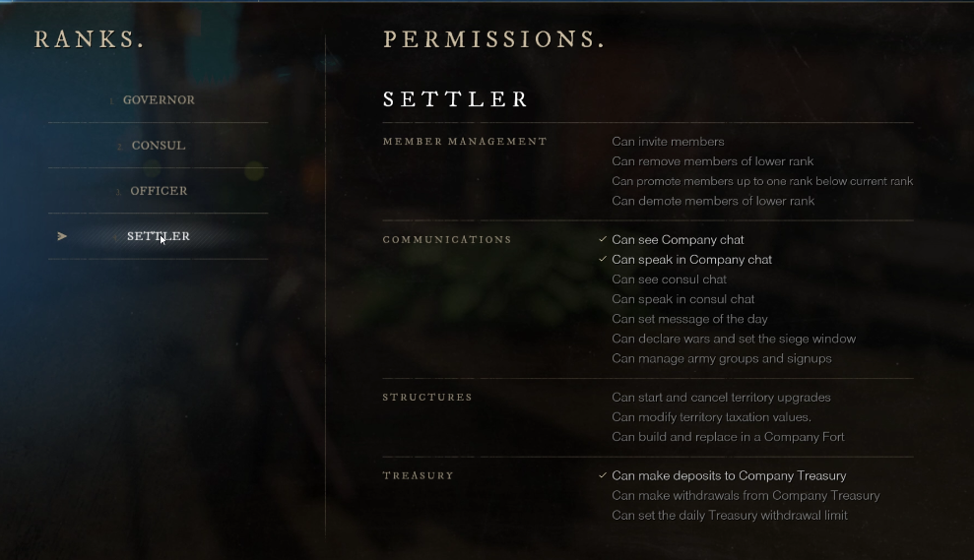Toggle Can demote members of lower rank
This screenshot has width=974, height=560.
(713, 201)
